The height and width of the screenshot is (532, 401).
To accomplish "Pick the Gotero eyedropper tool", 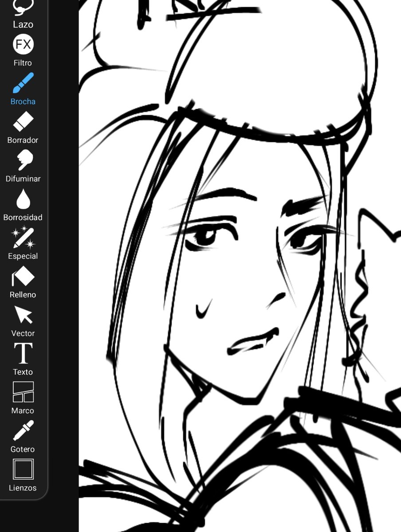I will 23,436.
